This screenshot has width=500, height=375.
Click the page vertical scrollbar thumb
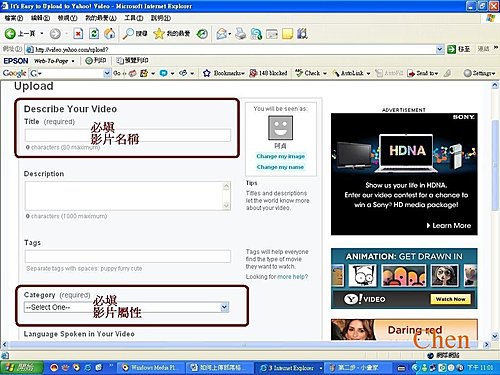tap(495, 166)
